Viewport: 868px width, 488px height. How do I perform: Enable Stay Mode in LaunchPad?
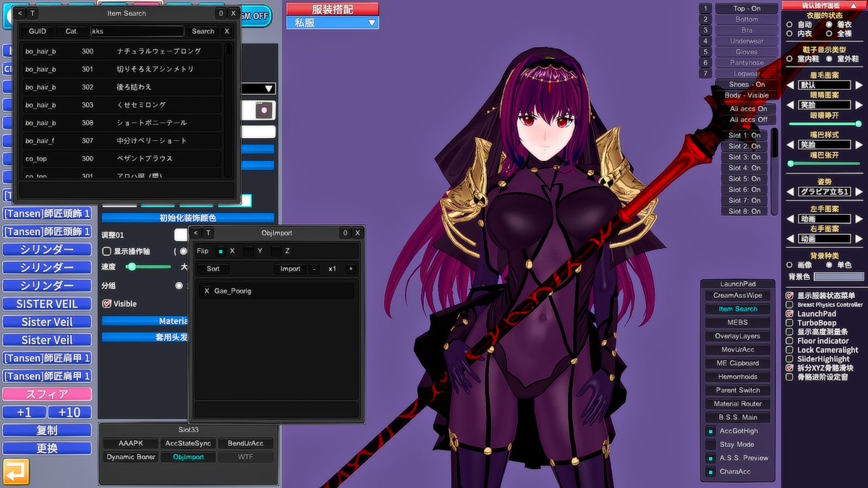coord(711,445)
